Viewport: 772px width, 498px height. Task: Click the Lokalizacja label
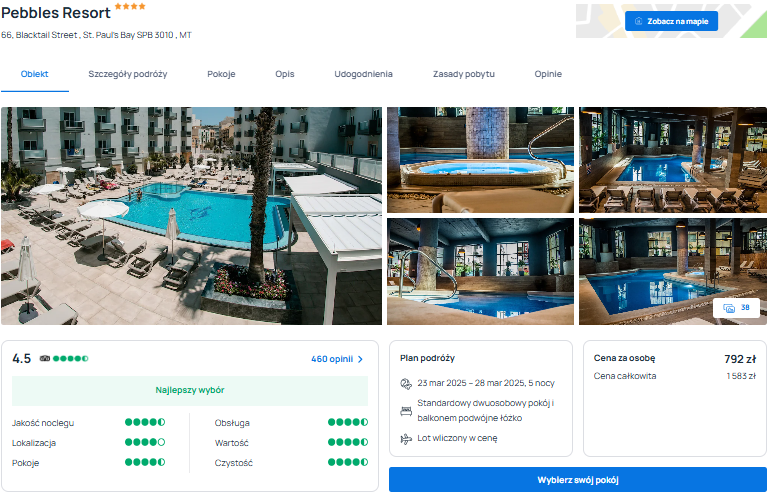coord(34,443)
